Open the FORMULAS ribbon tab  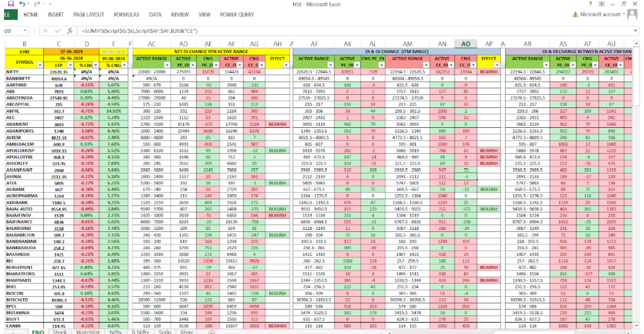126,14
